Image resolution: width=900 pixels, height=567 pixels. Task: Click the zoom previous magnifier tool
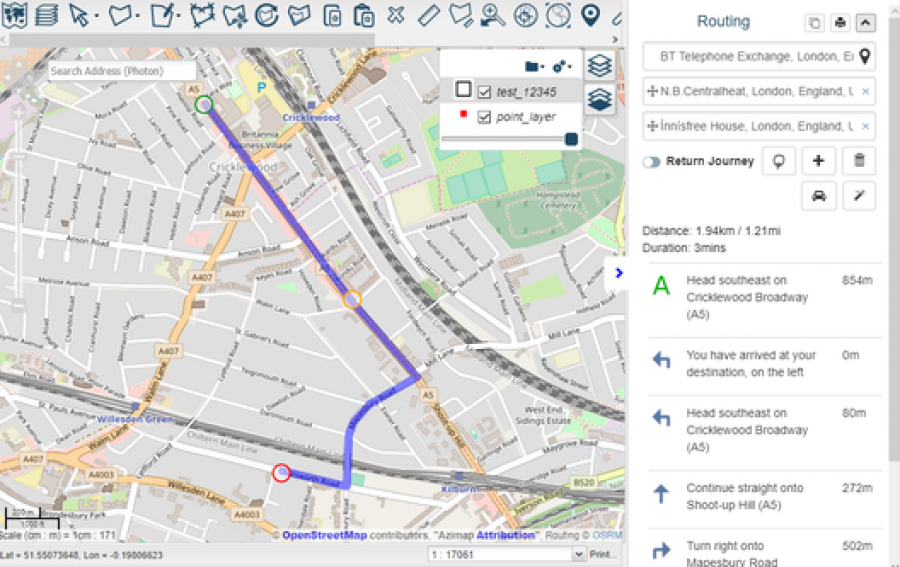pos(493,15)
